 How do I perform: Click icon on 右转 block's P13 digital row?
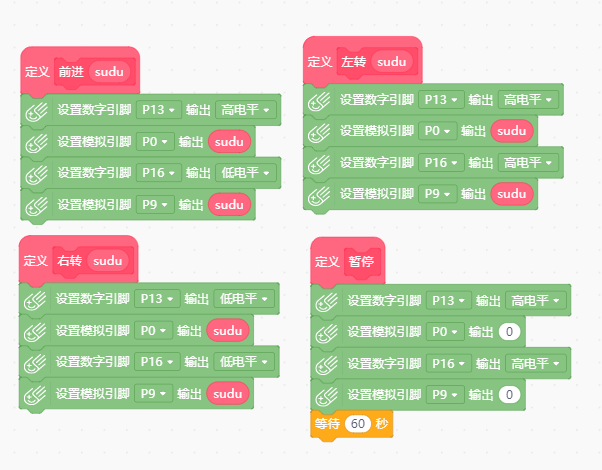click(x=35, y=300)
